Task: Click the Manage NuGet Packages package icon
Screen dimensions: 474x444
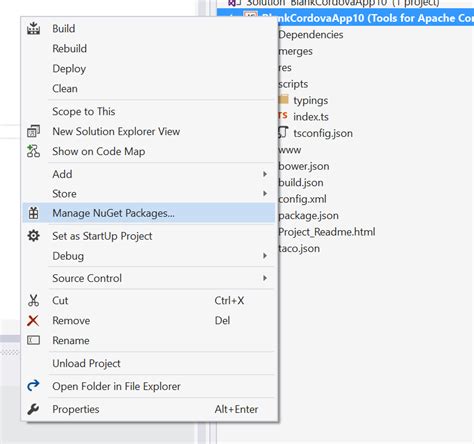Action: [x=33, y=213]
